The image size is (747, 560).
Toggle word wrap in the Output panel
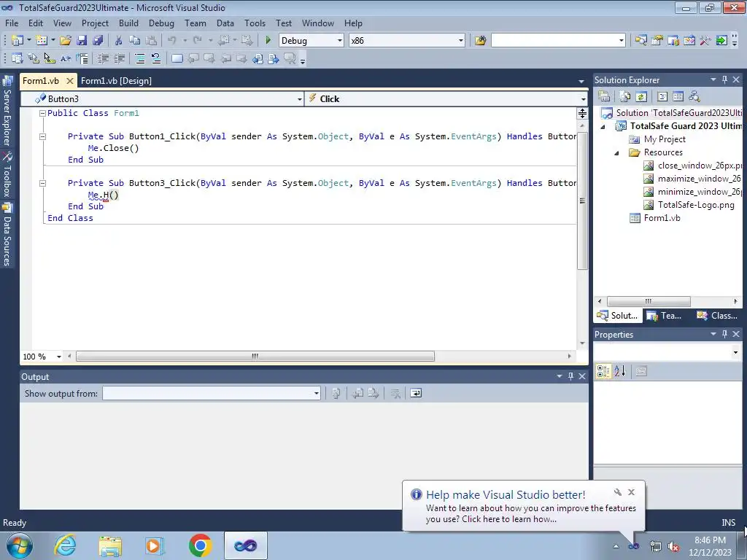click(x=416, y=393)
